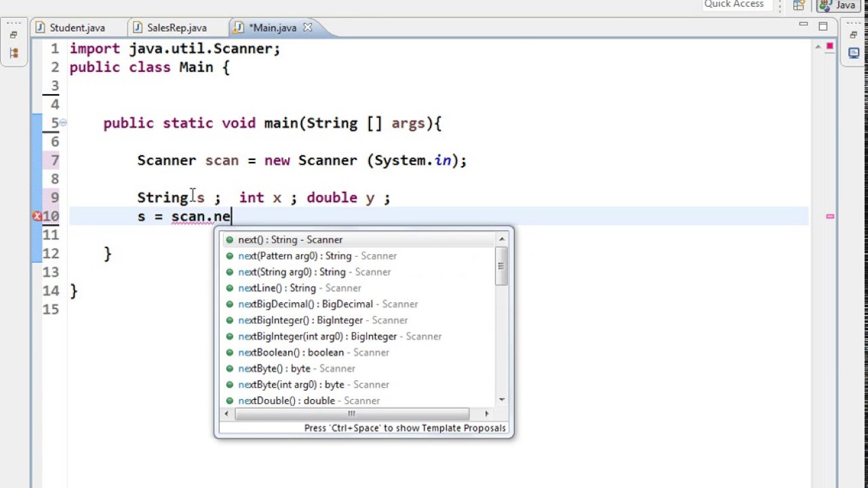Choose nextLine() : String proposal
Image resolution: width=868 pixels, height=488 pixels.
[358, 288]
